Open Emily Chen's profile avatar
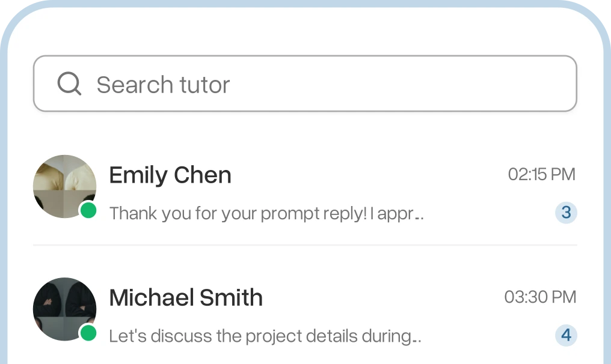The height and width of the screenshot is (364, 611). (x=64, y=186)
